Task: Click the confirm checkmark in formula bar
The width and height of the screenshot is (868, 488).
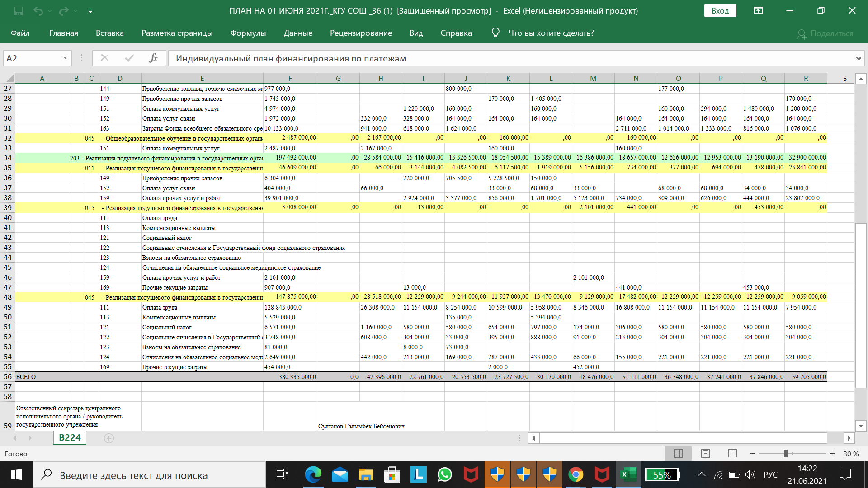Action: pyautogui.click(x=129, y=58)
